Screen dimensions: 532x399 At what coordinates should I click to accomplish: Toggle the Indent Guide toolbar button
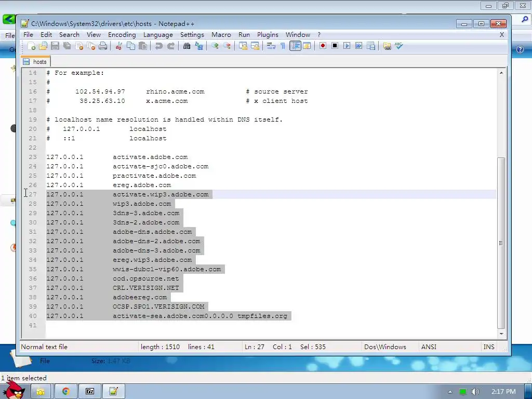(295, 46)
